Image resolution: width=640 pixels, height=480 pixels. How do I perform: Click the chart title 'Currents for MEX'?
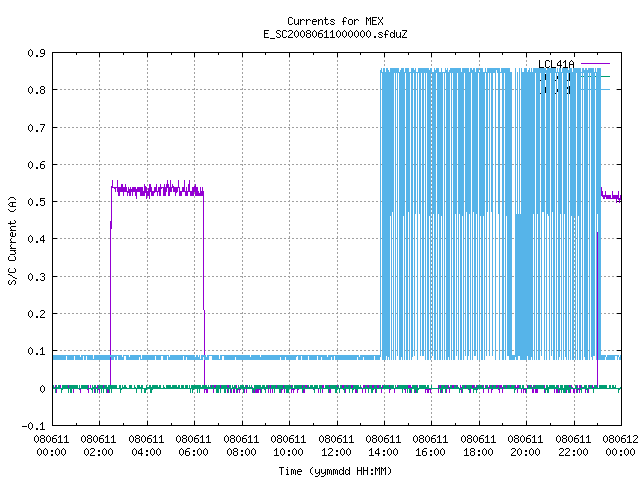click(x=335, y=21)
